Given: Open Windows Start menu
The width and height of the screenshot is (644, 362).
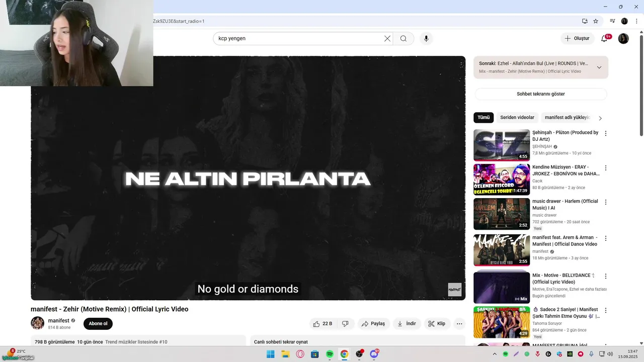Looking at the screenshot, I should tap(270, 354).
